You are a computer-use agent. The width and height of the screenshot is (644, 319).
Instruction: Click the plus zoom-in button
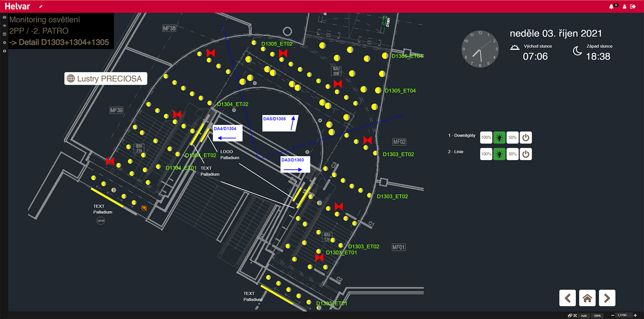tap(635, 315)
